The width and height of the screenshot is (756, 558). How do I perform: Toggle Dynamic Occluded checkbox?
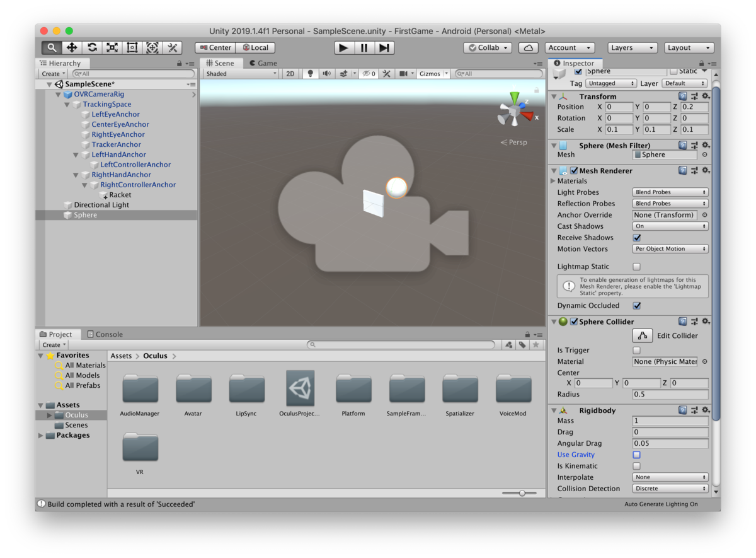pyautogui.click(x=637, y=306)
